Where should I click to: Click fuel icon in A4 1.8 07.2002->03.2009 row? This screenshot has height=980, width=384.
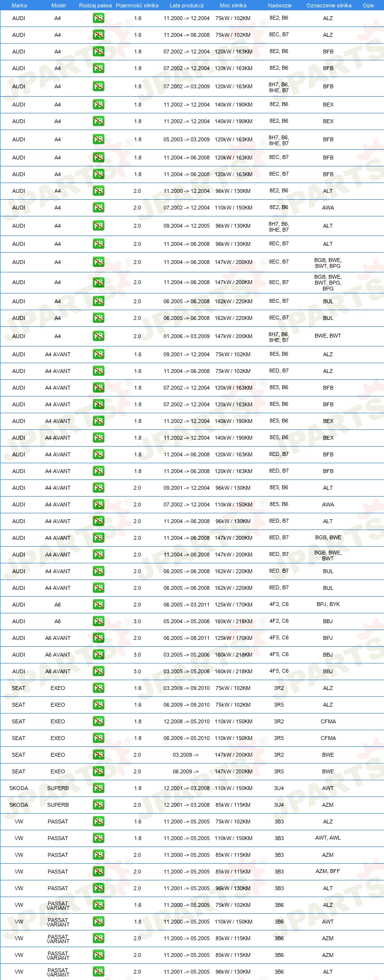pos(98,86)
